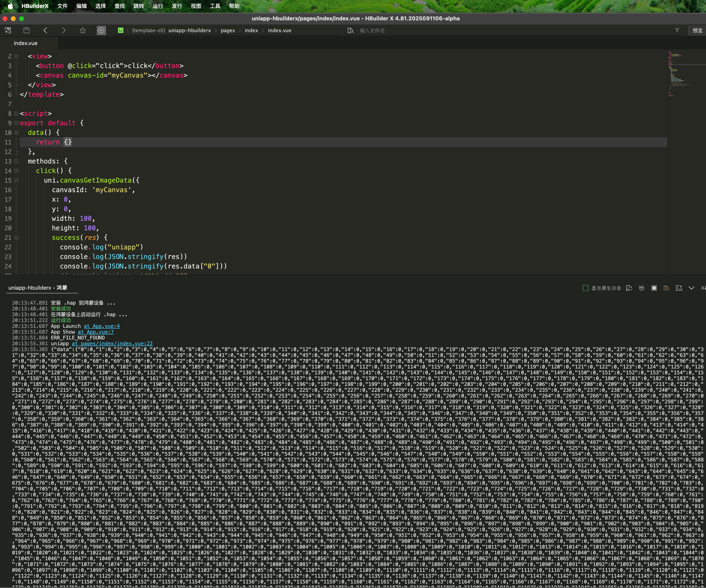Collapse canvasGetImageData fold on line 15
Screen dimensions: 706x588
(16, 180)
